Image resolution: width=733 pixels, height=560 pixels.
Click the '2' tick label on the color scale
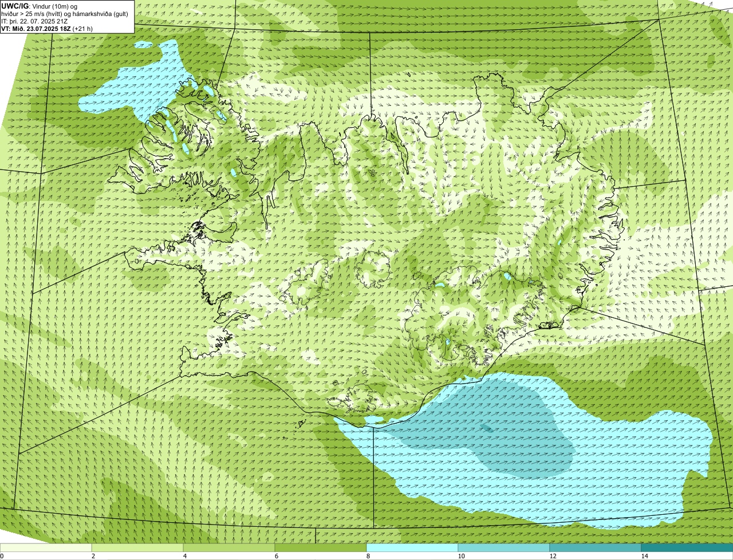coord(93,556)
